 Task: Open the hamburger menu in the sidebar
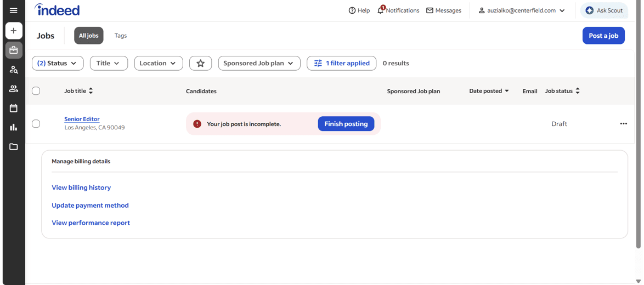pyautogui.click(x=14, y=10)
